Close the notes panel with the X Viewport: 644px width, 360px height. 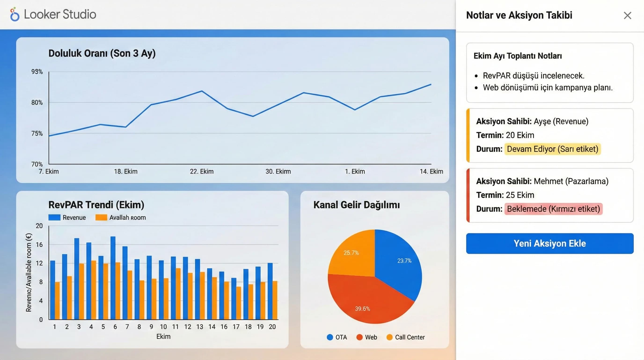[x=627, y=16]
